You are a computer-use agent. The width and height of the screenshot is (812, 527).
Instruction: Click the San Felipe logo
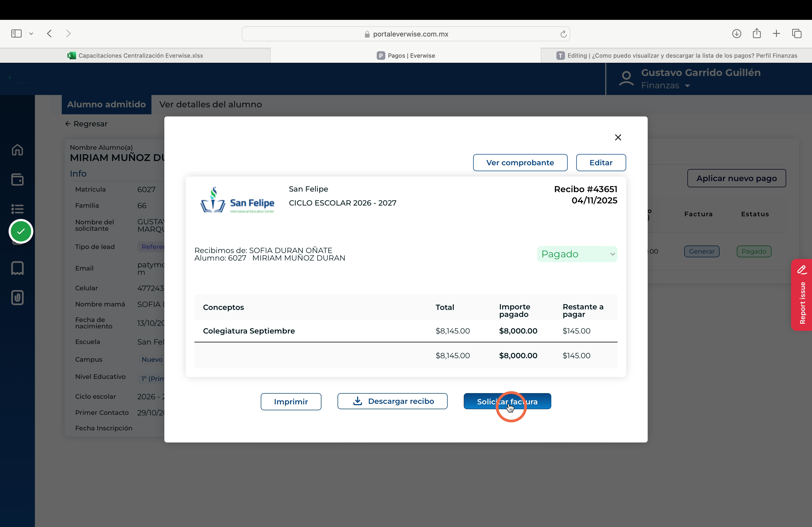point(237,200)
